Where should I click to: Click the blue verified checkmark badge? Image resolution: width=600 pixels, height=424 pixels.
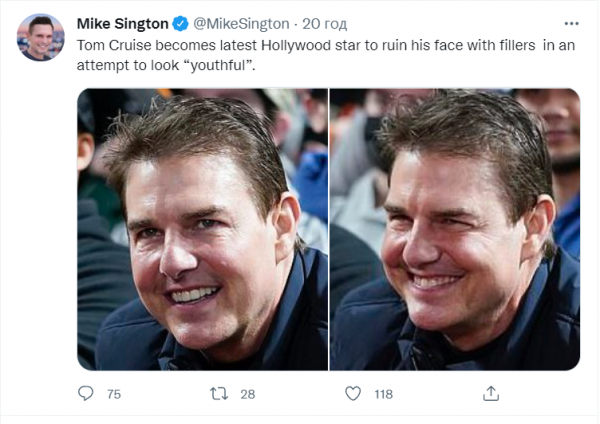click(x=178, y=23)
